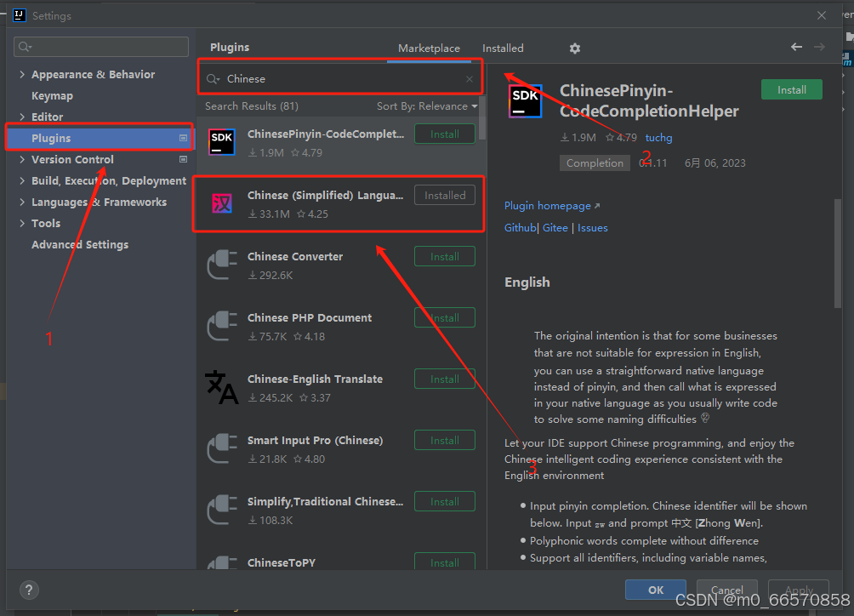
Task: Select Advanced Settings in tree
Action: tap(80, 244)
